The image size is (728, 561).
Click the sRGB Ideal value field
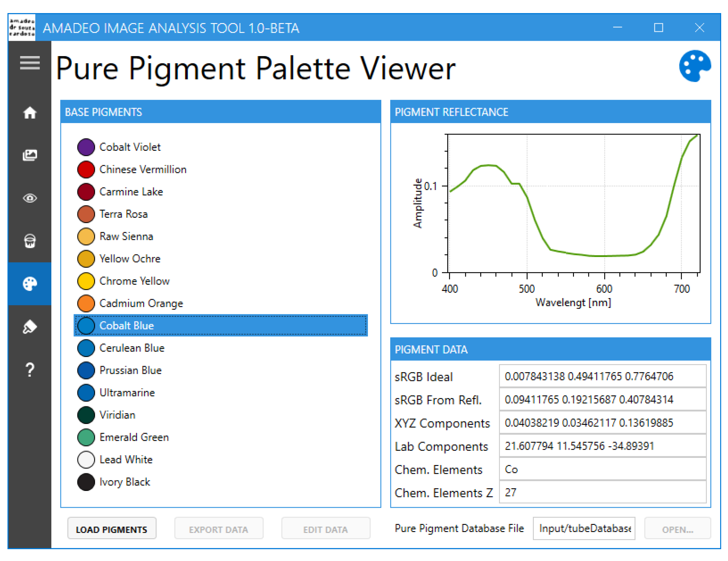tap(602, 377)
